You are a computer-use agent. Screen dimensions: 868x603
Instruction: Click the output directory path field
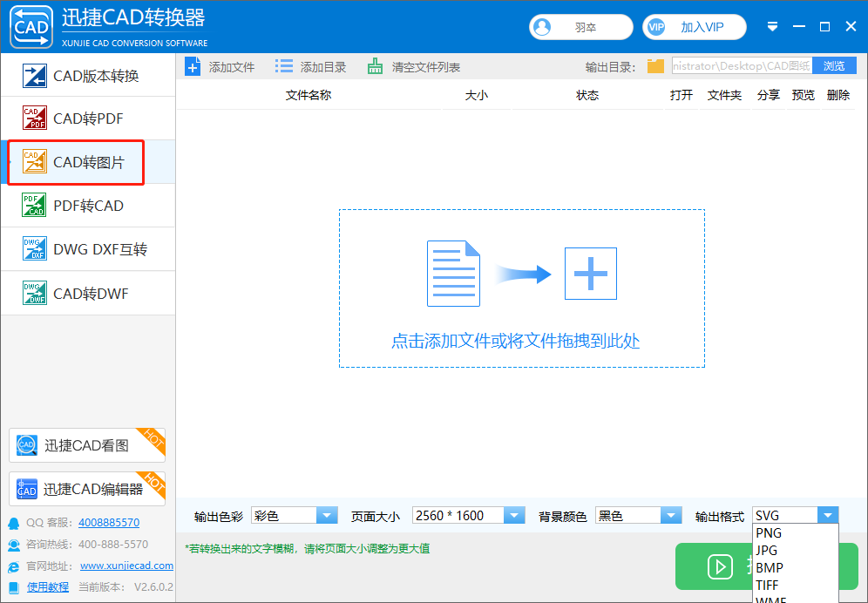742,66
